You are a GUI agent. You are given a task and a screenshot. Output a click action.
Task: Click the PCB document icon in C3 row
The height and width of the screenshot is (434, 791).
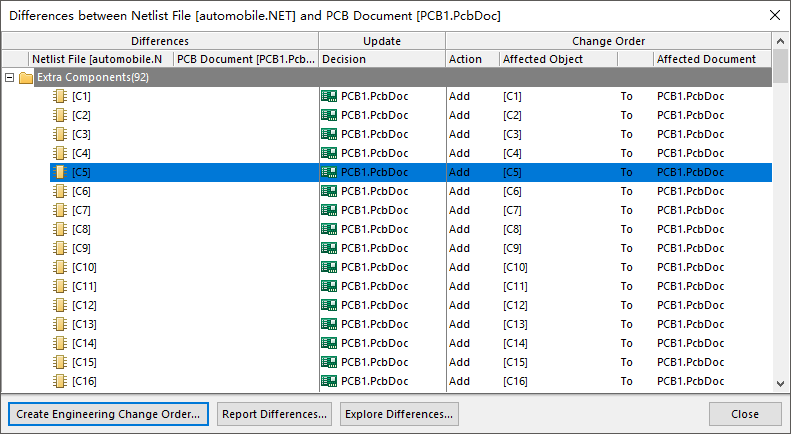[329, 134]
